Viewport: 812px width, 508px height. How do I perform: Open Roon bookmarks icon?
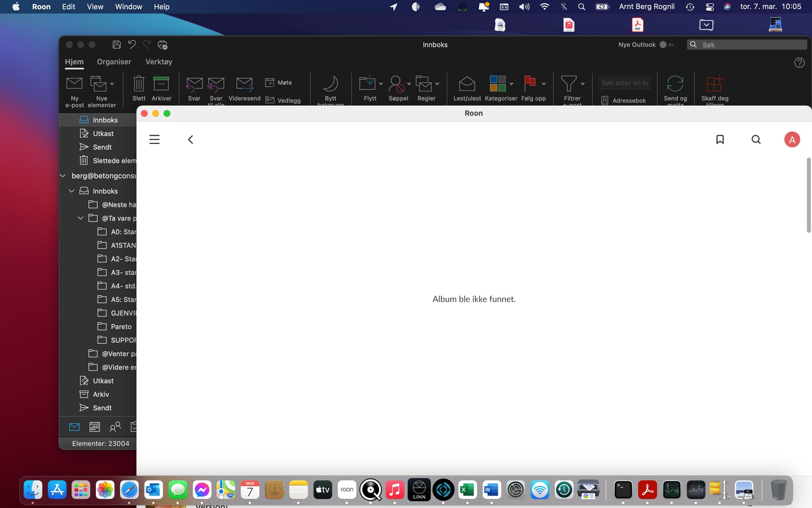pyautogui.click(x=720, y=140)
